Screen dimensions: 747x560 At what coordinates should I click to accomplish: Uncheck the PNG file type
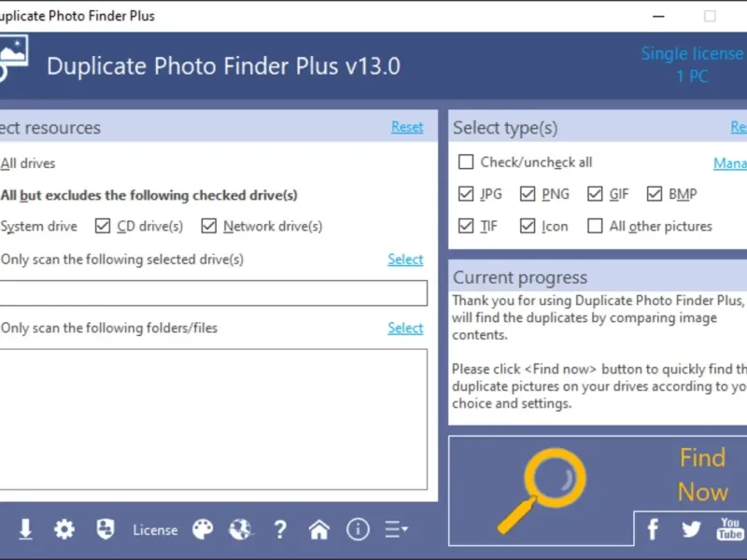point(528,194)
